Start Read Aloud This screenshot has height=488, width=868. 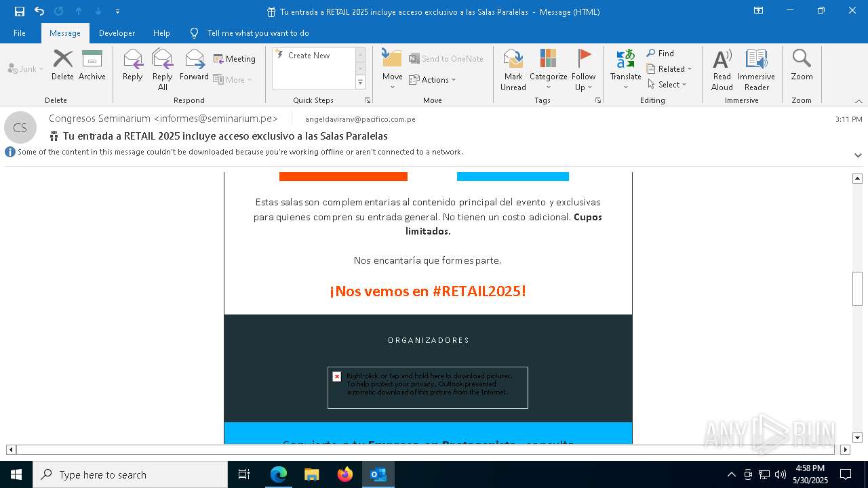pos(722,69)
